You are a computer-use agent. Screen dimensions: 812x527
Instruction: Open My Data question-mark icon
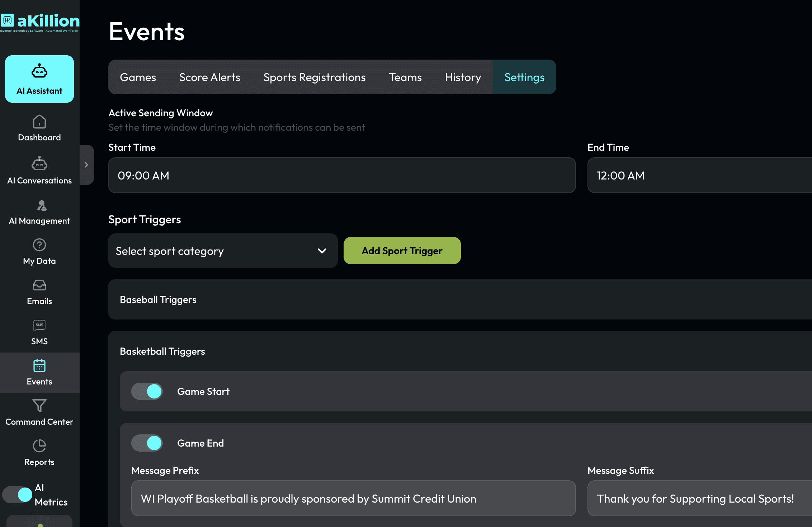[39, 245]
